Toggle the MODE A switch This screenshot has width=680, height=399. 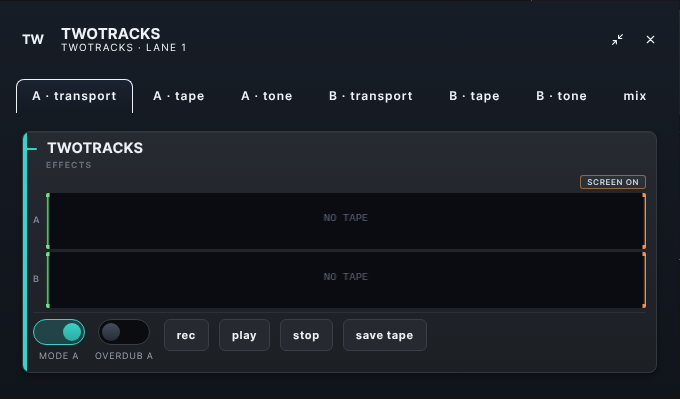coord(59,333)
